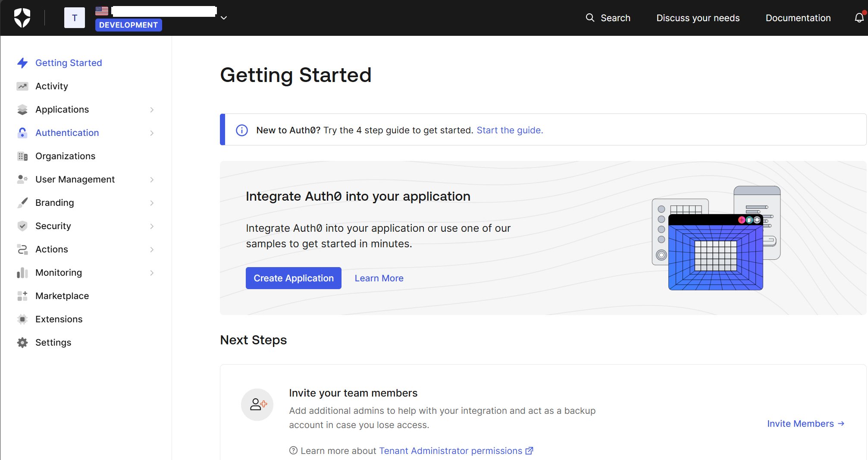868x460 pixels.
Task: Click the Monitoring bar chart icon
Action: point(22,273)
